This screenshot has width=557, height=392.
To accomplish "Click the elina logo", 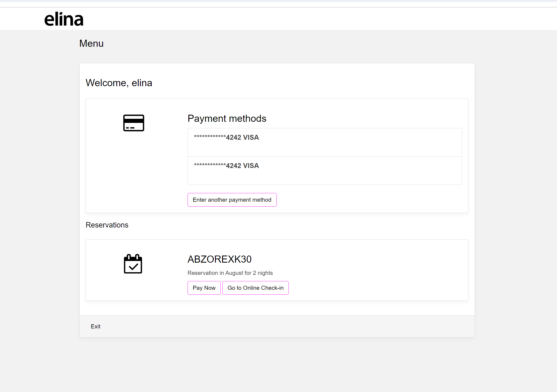I will [x=64, y=19].
